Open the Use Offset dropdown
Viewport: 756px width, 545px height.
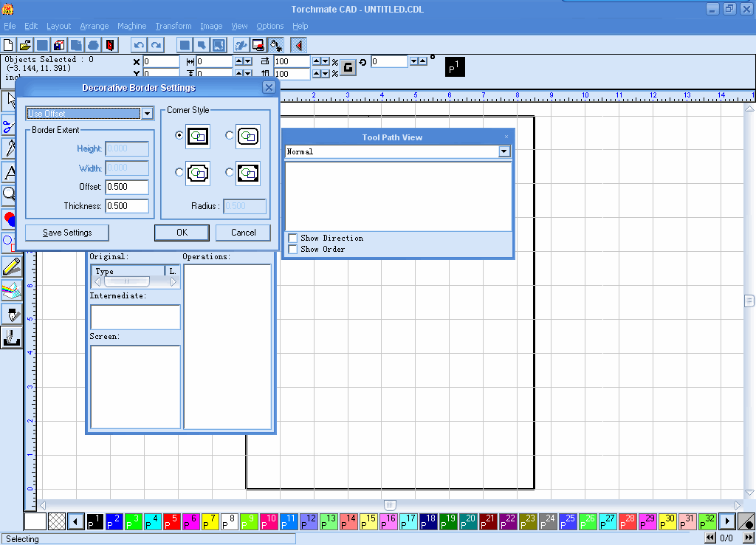pos(147,113)
